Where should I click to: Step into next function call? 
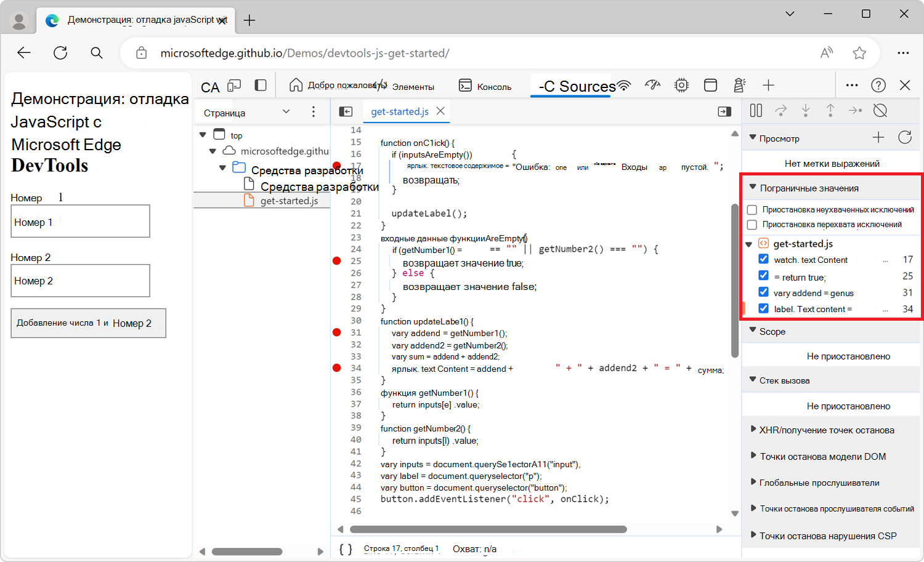point(806,110)
